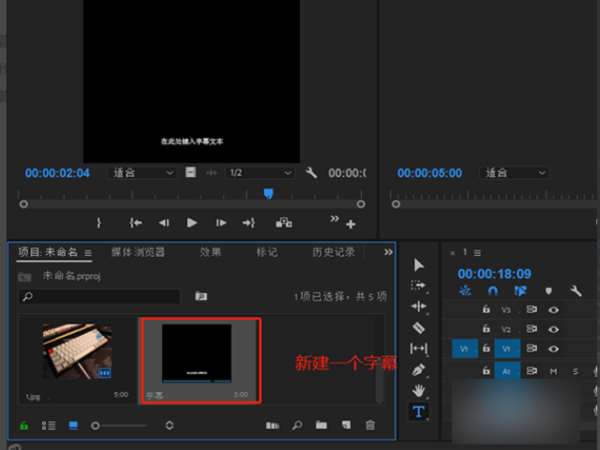
Task: Toggle linked selection in timeline
Action: coord(520,291)
